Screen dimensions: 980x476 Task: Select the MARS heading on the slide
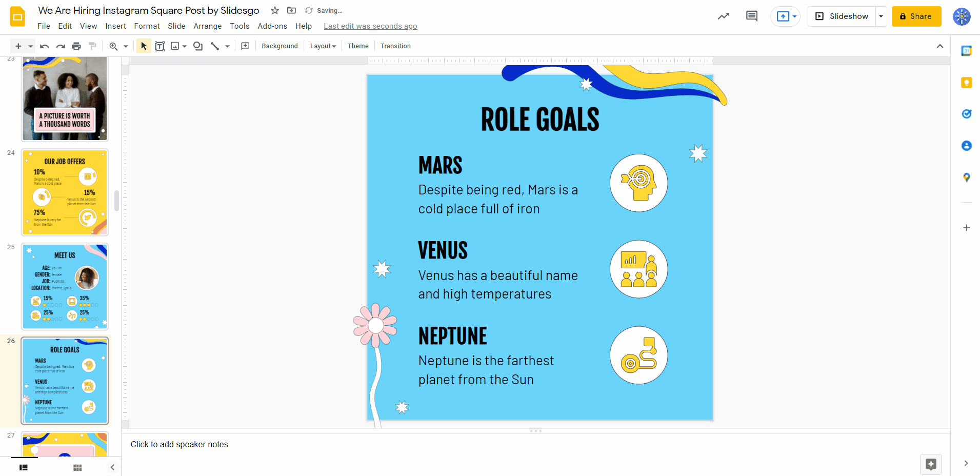(440, 165)
